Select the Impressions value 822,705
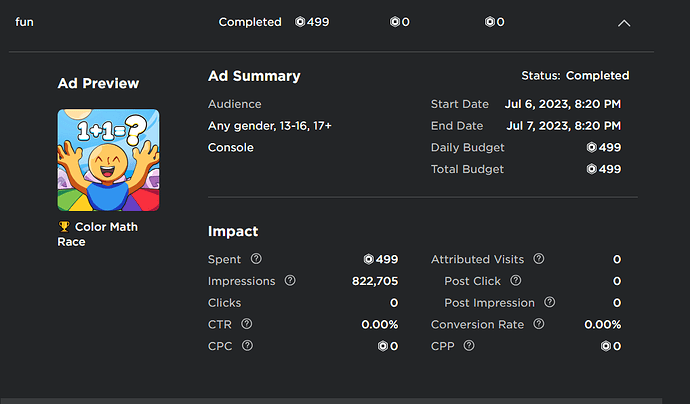The height and width of the screenshot is (404, 690). tap(375, 281)
